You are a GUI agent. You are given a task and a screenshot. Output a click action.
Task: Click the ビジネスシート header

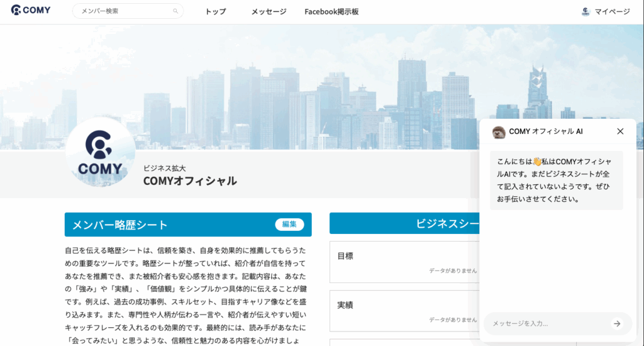click(x=404, y=223)
